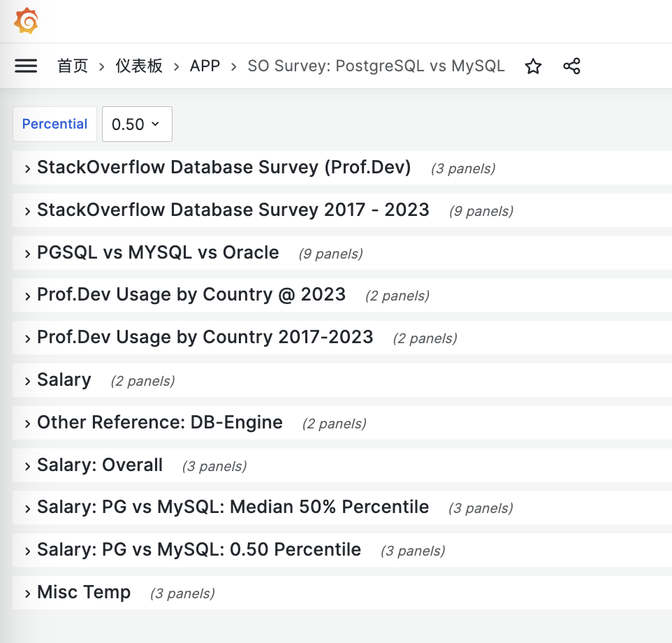Expand the Misc Temp row
The height and width of the screenshot is (643, 672).
pyautogui.click(x=83, y=593)
